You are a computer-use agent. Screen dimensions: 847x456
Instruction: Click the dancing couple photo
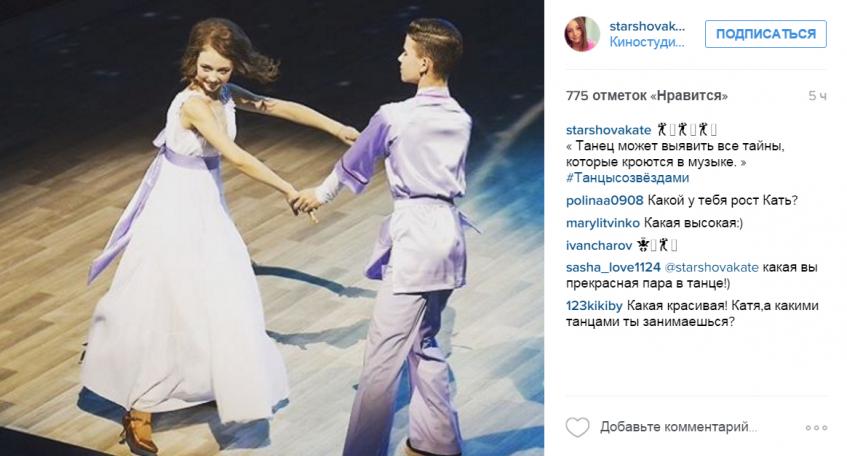(x=272, y=228)
